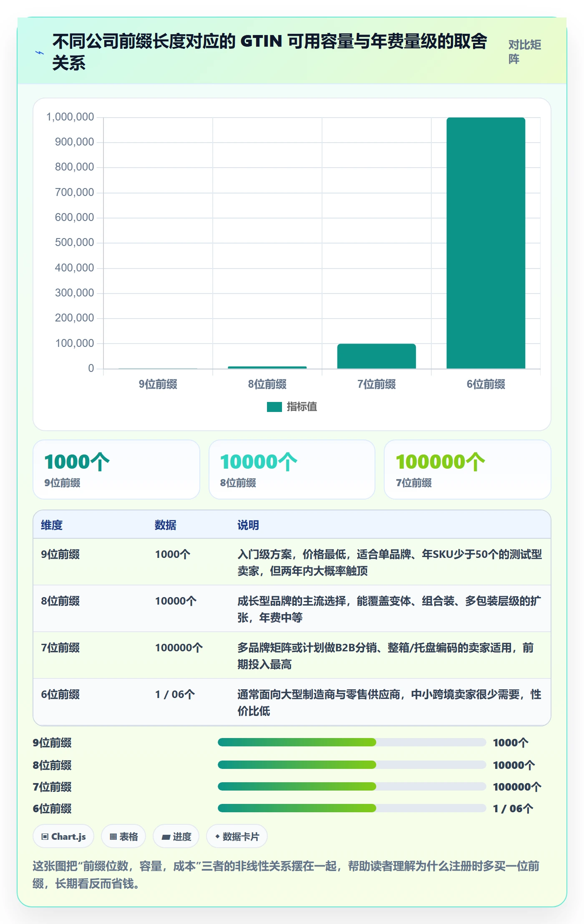Screen dimensions: 584x924
Task: Click the 数据卡片 tag chip
Action: (x=237, y=836)
